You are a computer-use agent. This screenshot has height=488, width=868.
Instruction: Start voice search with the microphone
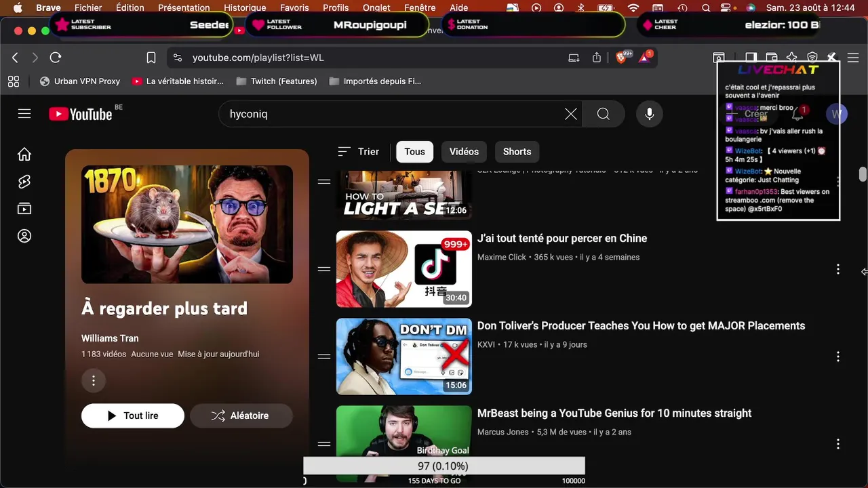pyautogui.click(x=649, y=114)
